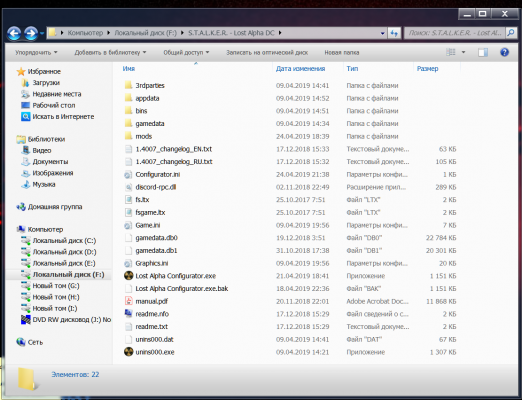This screenshot has width=522, height=400.
Task: Select the gamedata folder icon
Action: tap(128, 123)
